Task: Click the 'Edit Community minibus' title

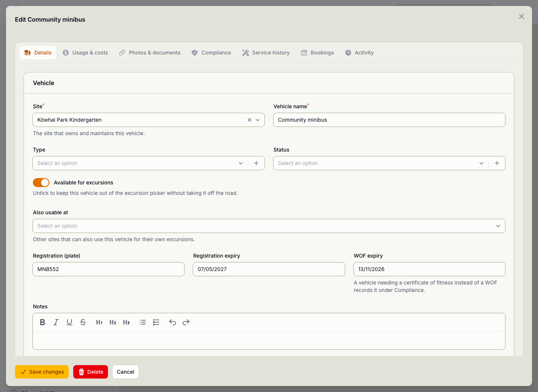Action: pyautogui.click(x=50, y=19)
